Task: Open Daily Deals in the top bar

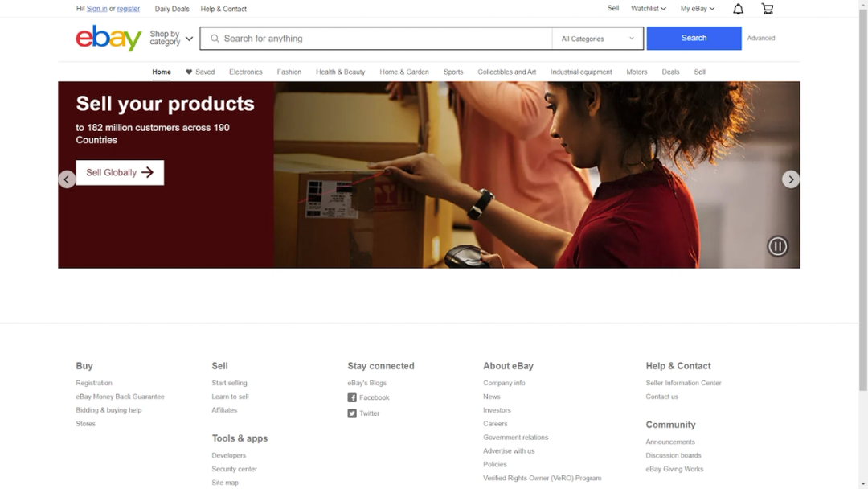Action: (x=172, y=9)
